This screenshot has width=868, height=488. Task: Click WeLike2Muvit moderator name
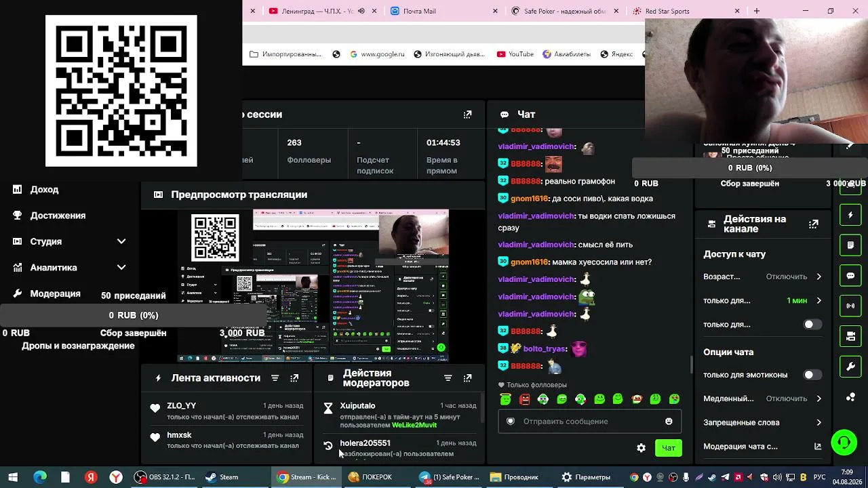tap(414, 426)
